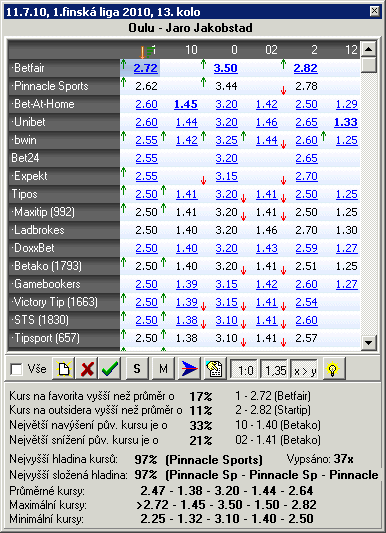Screen dimensions: 386x533
Task: Open Expekt 2.70 odds link
Action: (306, 176)
